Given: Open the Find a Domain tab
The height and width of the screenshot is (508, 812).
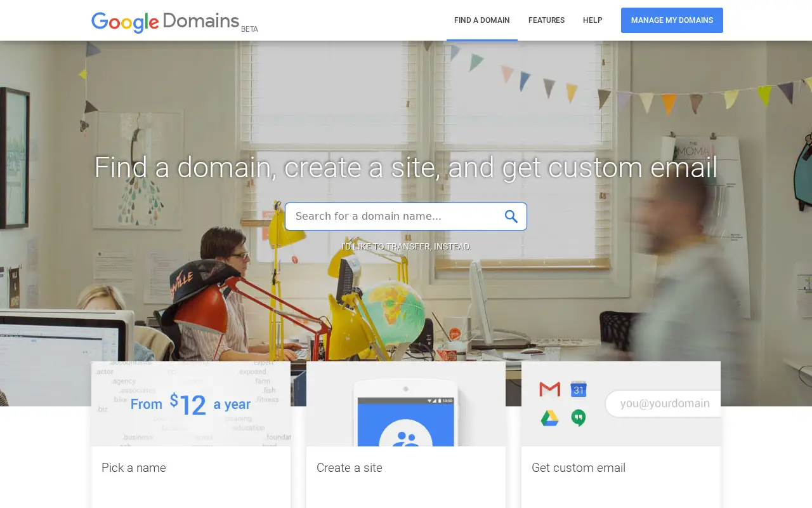Looking at the screenshot, I should (482, 20).
